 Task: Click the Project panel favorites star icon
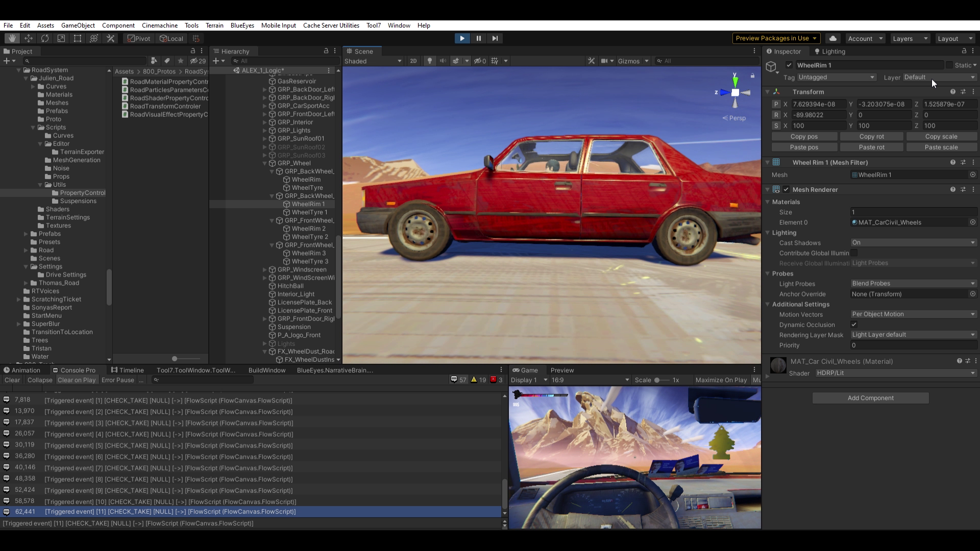click(180, 61)
